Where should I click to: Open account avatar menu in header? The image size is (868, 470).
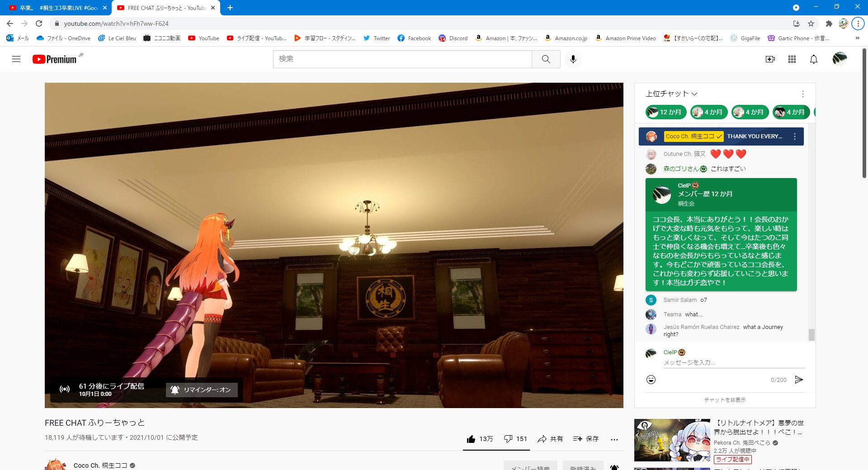(840, 59)
